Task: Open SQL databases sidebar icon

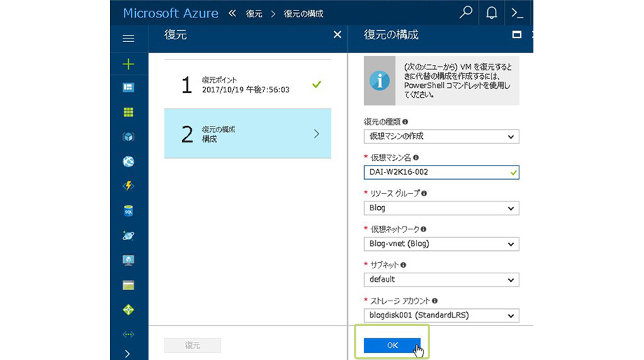Action: coord(128,210)
